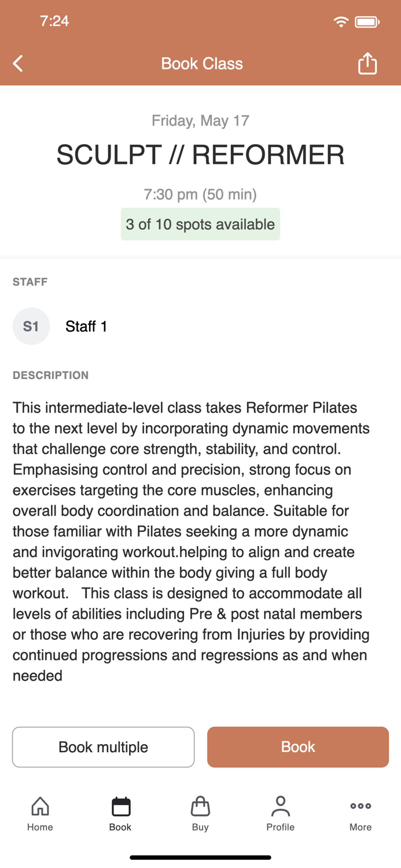Tap the Wi-Fi status icon

point(341,21)
